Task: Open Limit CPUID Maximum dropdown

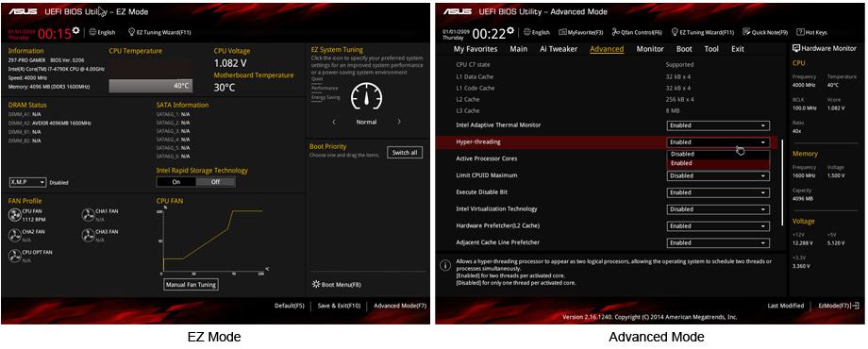Action: (718, 175)
